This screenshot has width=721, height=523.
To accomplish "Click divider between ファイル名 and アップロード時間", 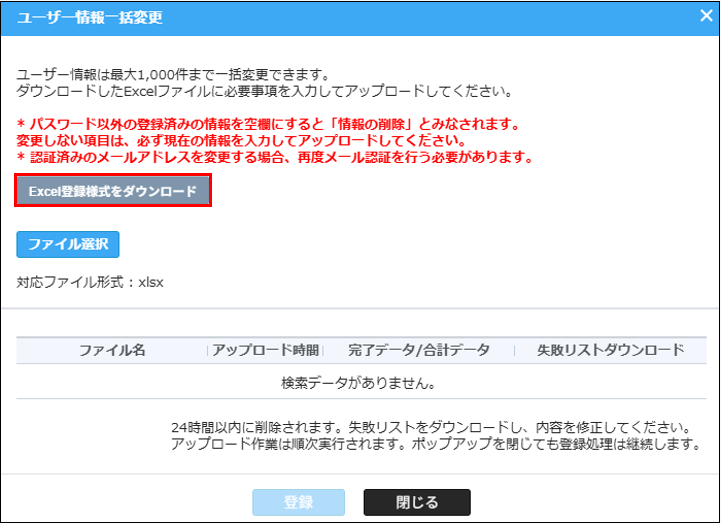I will (x=207, y=350).
